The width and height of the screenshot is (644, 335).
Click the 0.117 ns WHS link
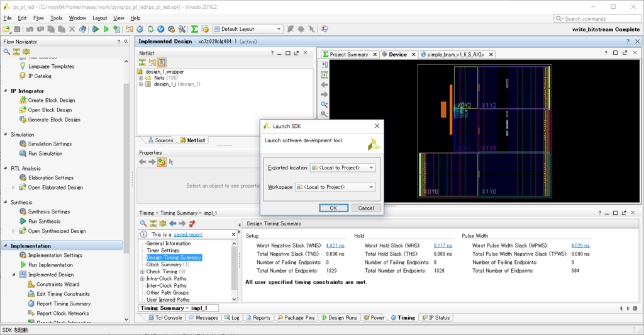point(443,246)
